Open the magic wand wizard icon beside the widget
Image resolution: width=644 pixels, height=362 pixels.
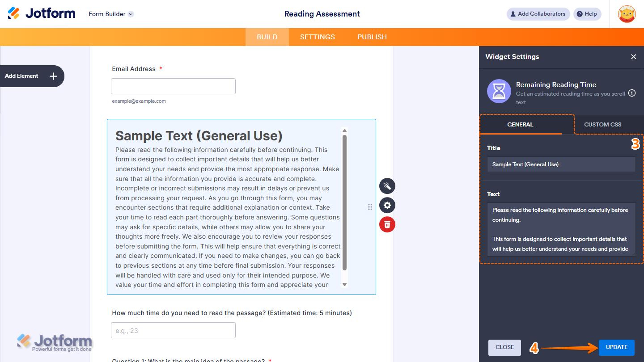pyautogui.click(x=387, y=186)
